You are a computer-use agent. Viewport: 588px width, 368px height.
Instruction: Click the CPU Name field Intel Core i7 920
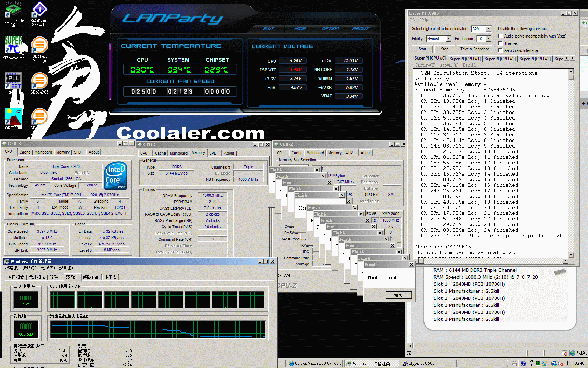coord(66,166)
